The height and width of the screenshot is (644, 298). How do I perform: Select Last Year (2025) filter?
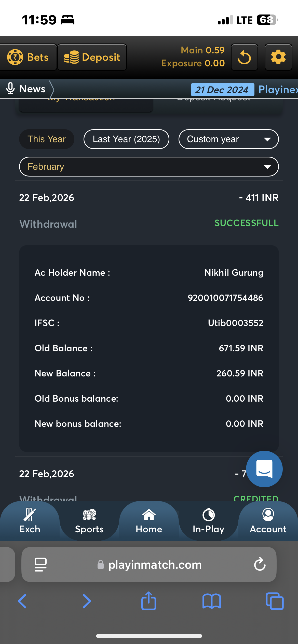126,139
